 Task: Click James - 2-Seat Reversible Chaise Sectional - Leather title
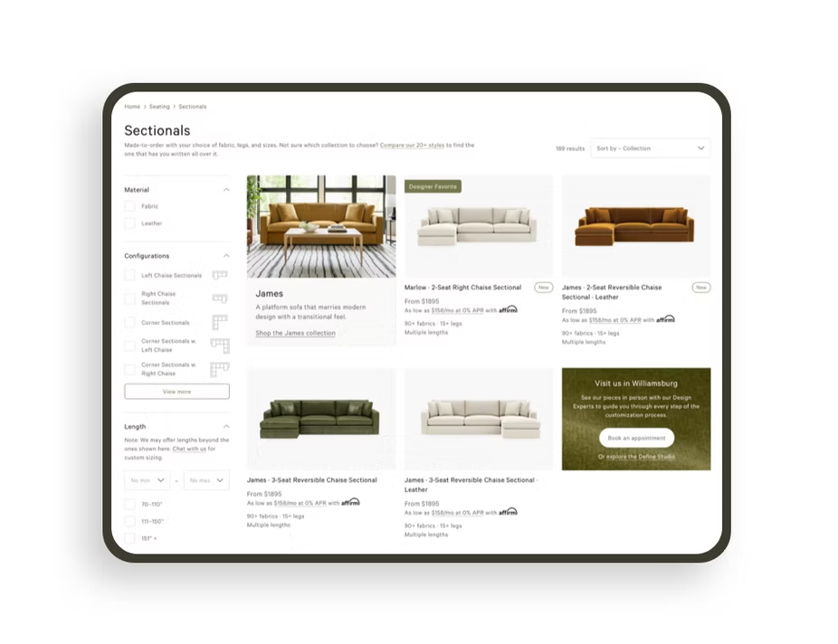coord(612,292)
